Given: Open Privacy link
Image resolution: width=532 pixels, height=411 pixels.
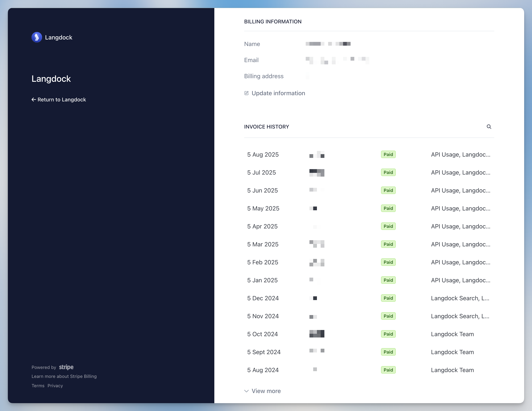Looking at the screenshot, I should (55, 386).
